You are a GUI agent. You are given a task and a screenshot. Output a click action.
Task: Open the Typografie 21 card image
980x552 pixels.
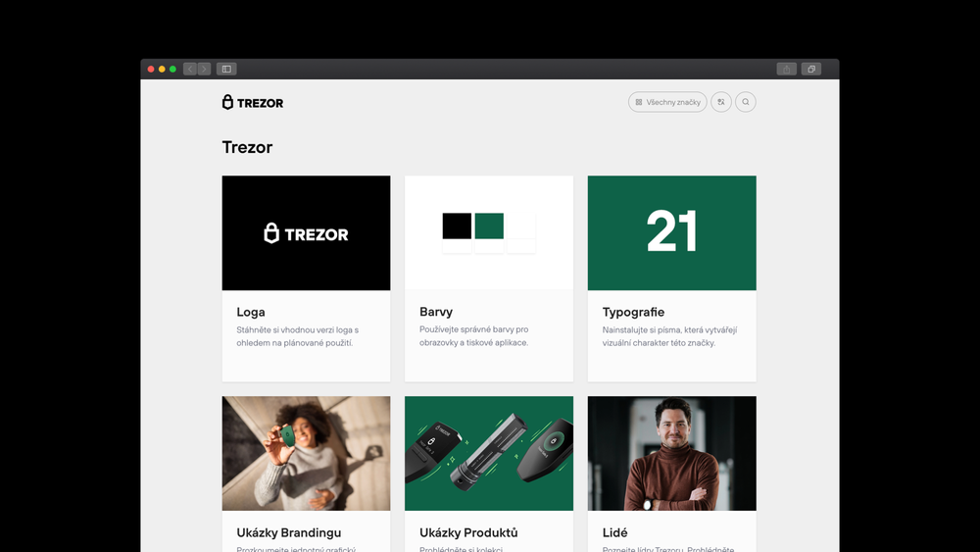(x=672, y=232)
